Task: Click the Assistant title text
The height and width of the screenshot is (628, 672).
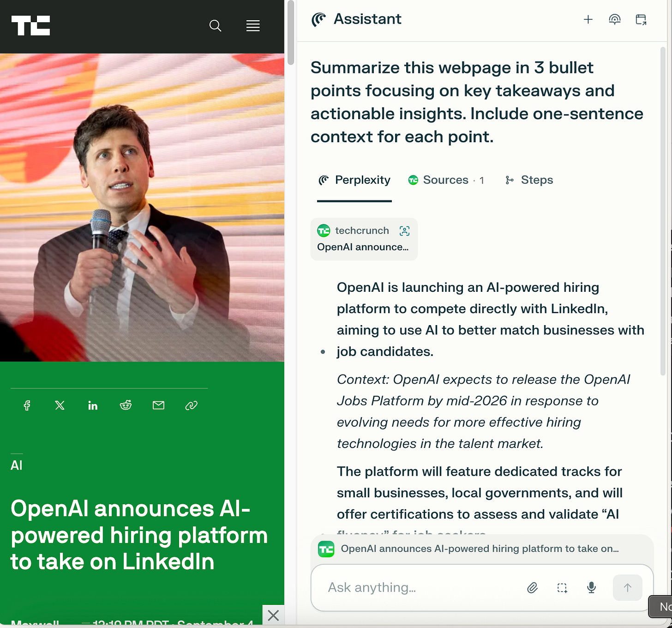Action: tap(367, 19)
